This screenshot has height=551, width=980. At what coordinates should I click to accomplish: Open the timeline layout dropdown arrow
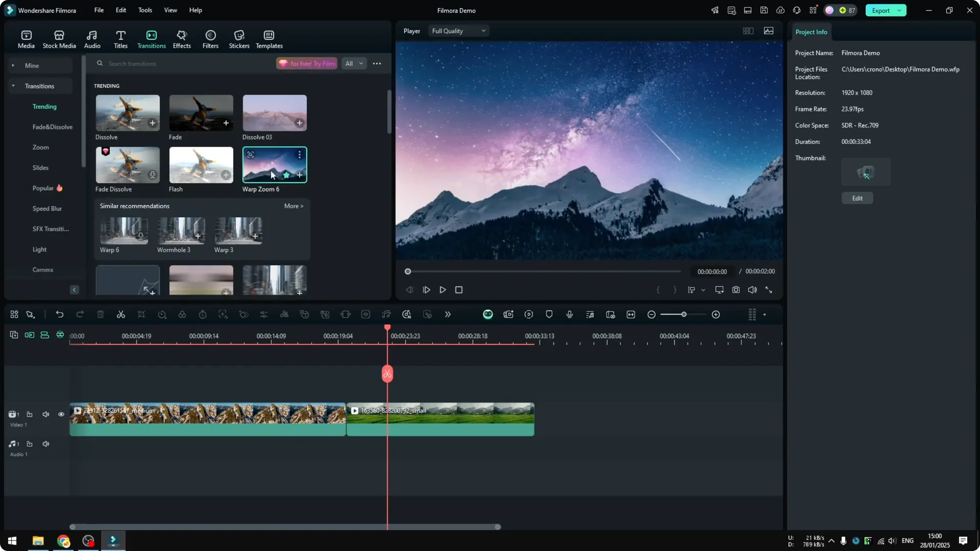765,315
